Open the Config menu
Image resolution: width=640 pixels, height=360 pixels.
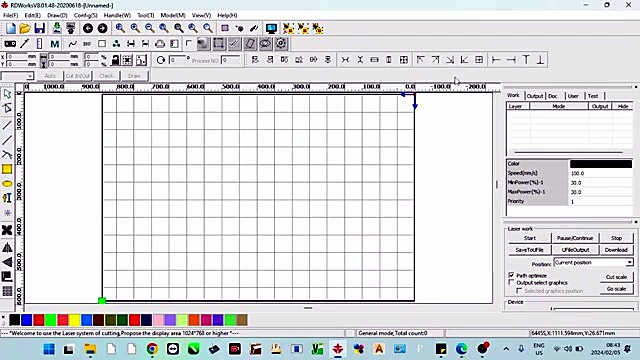[85, 15]
